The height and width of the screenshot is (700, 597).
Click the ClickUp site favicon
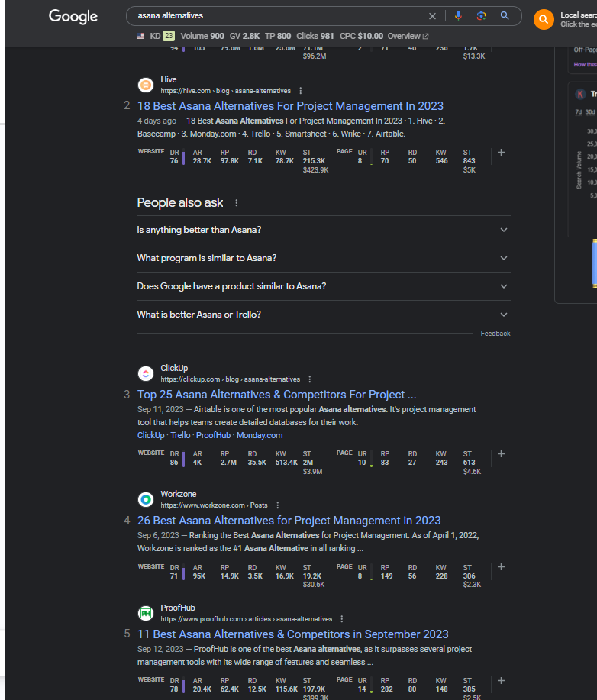tap(146, 373)
